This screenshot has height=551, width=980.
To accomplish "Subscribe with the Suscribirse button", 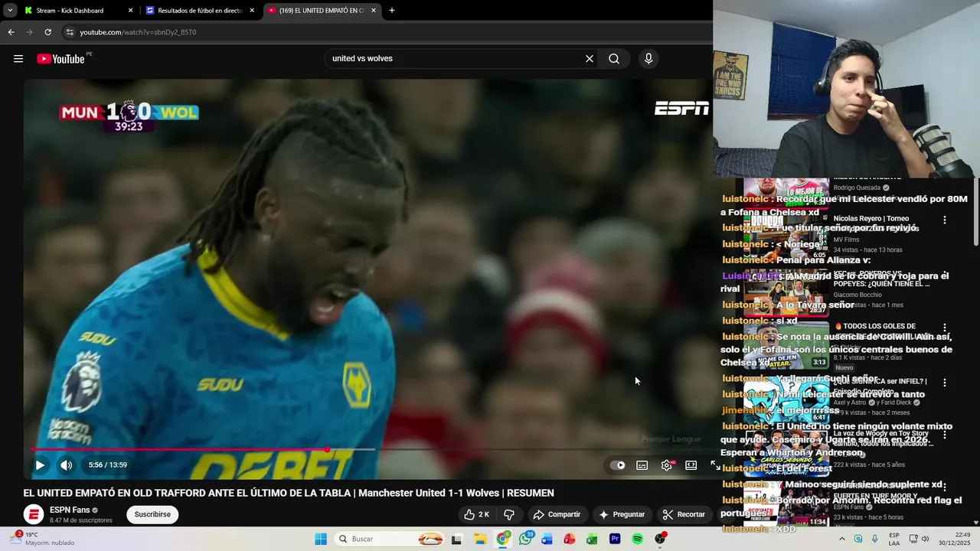I will coord(152,514).
